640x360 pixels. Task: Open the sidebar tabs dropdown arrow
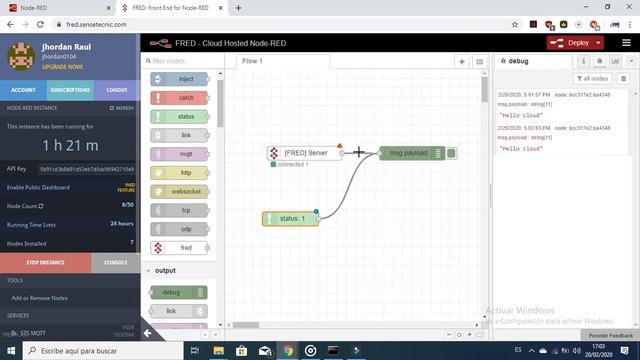coord(631,61)
